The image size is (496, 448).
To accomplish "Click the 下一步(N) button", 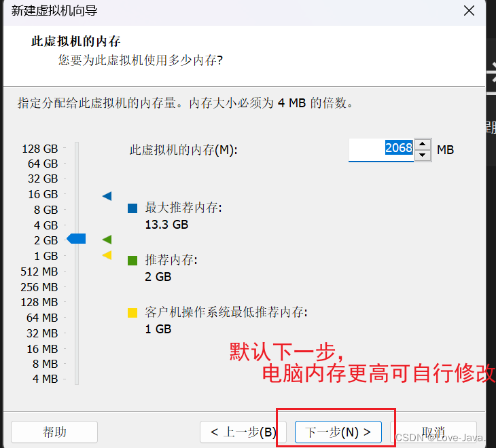I will [x=338, y=432].
